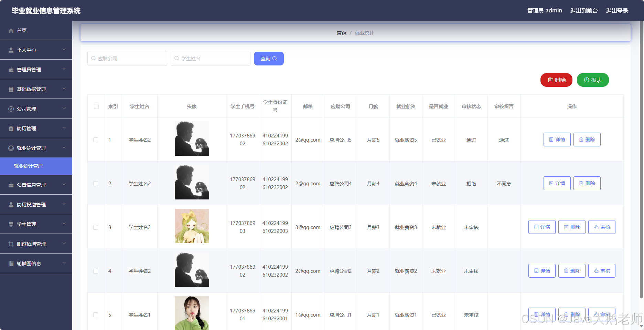
Task: Click 审核 for row 4 应聘公司2
Action: 602,271
